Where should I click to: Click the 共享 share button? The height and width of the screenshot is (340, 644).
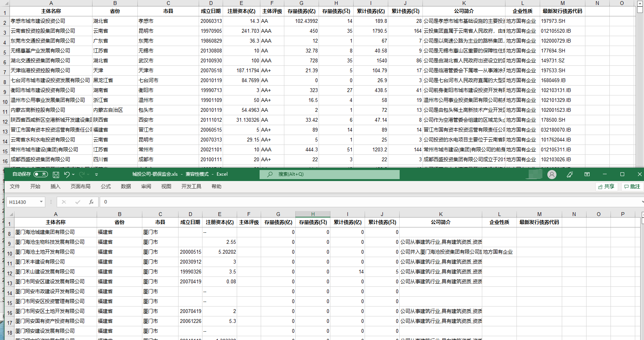click(x=606, y=186)
